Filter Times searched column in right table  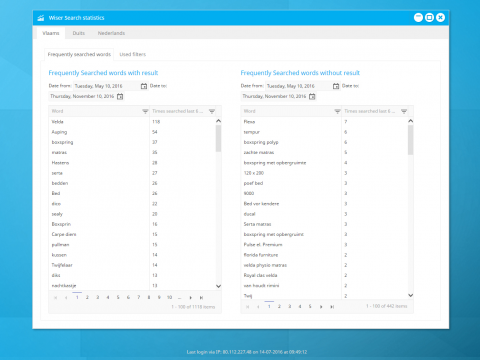(x=404, y=111)
